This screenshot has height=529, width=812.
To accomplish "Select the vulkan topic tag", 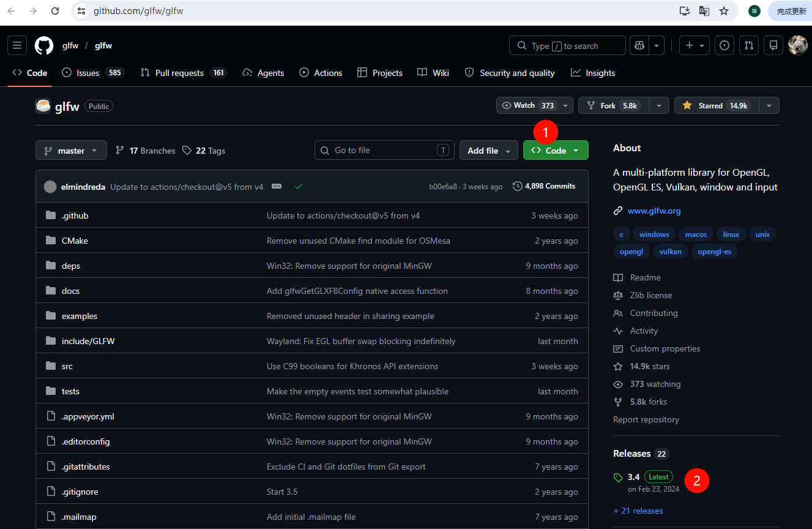I will [671, 252].
